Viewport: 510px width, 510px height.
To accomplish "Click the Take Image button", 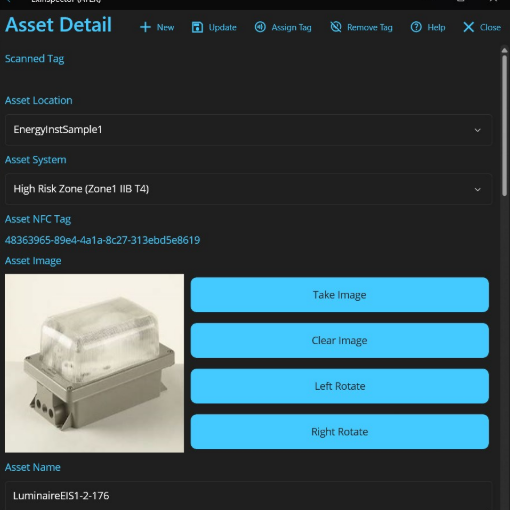I will pos(340,295).
